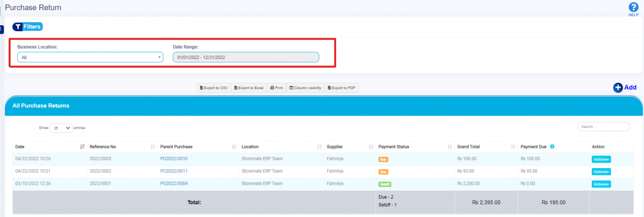Viewport: 644px width, 217px height.
Task: Sort by Payment Status column
Action: coord(415,146)
